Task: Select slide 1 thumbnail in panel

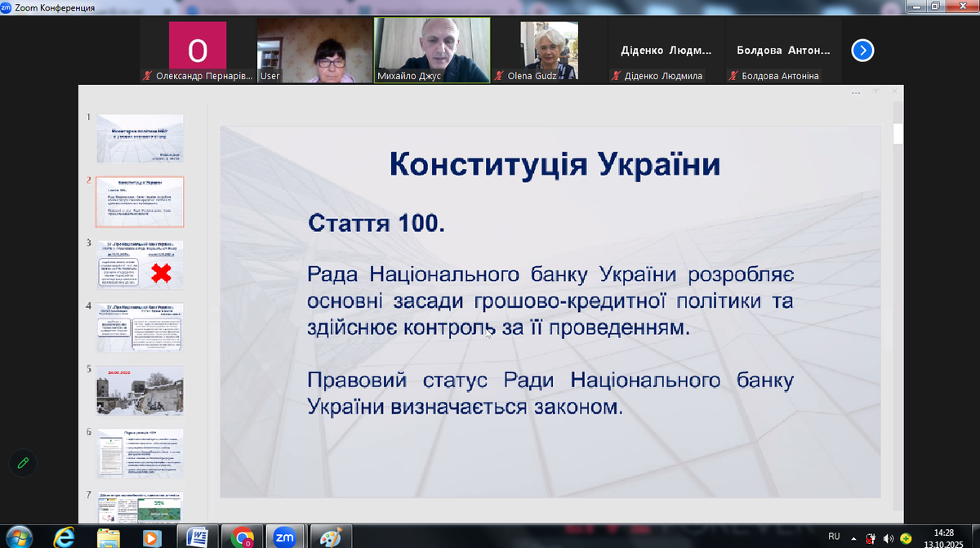Action: pos(140,139)
